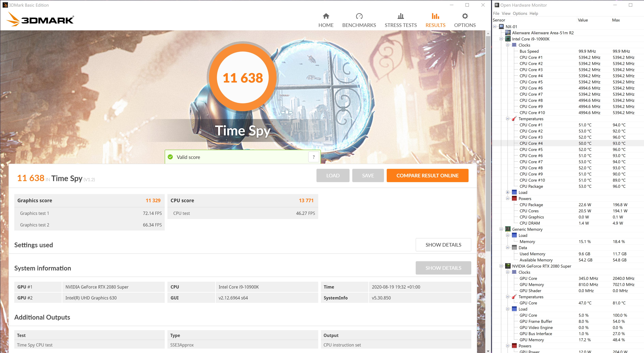644x353 pixels.
Task: Open View menu in Open Hardware Monitor
Action: tap(506, 13)
